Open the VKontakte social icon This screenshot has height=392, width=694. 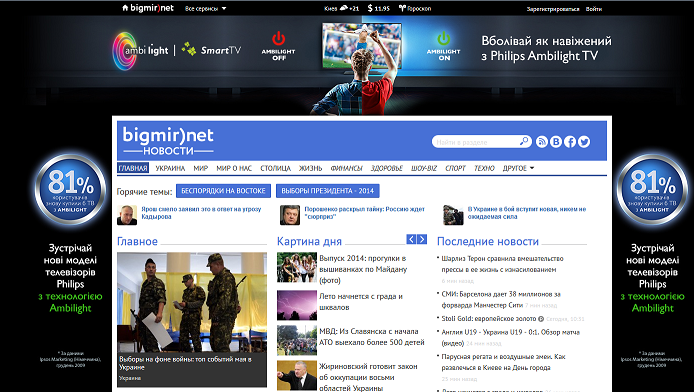pyautogui.click(x=556, y=142)
